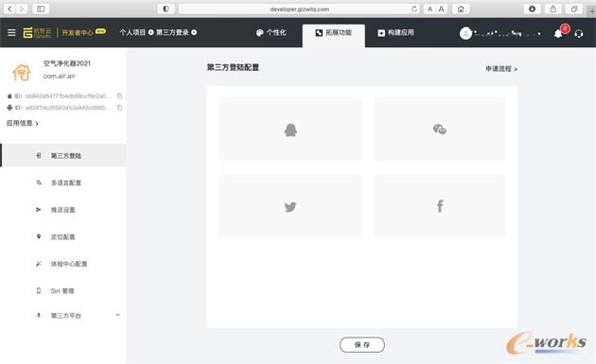Open the notification bell
Screen dimensions: 596x364
click(x=558, y=33)
